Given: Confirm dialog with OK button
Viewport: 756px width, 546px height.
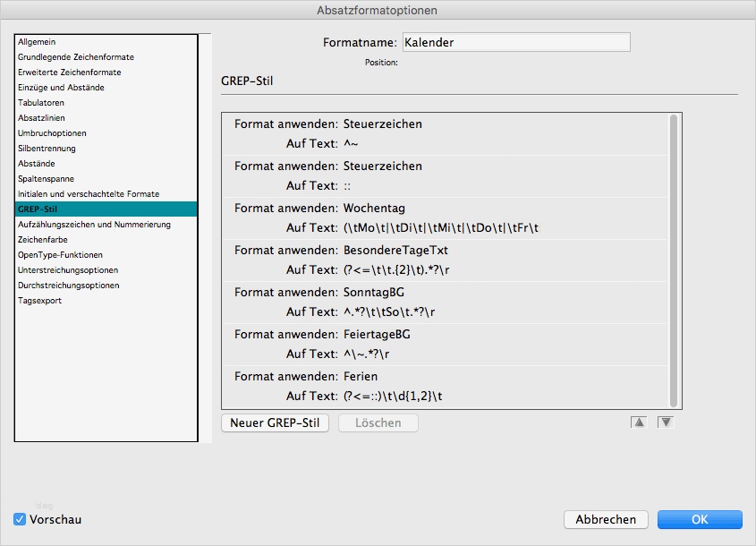Looking at the screenshot, I should (700, 519).
